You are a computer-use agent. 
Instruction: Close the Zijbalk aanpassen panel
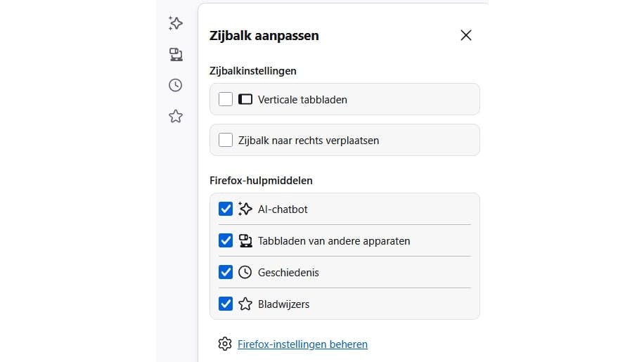[x=465, y=35]
